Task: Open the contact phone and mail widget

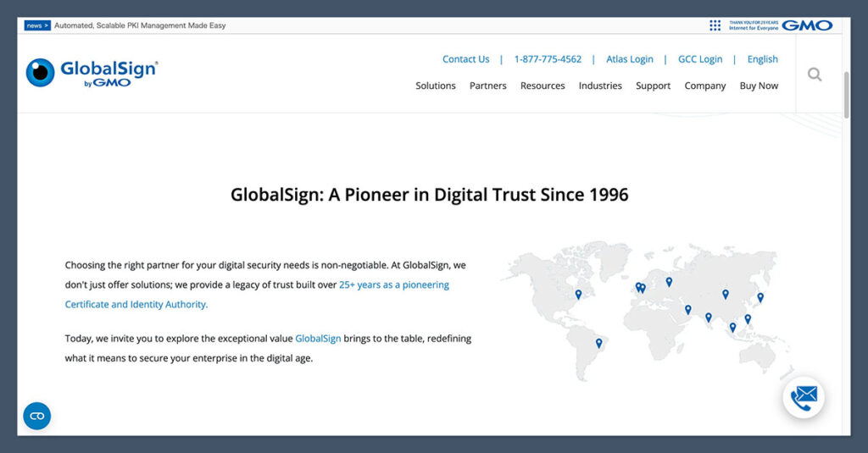Action: coord(804,398)
